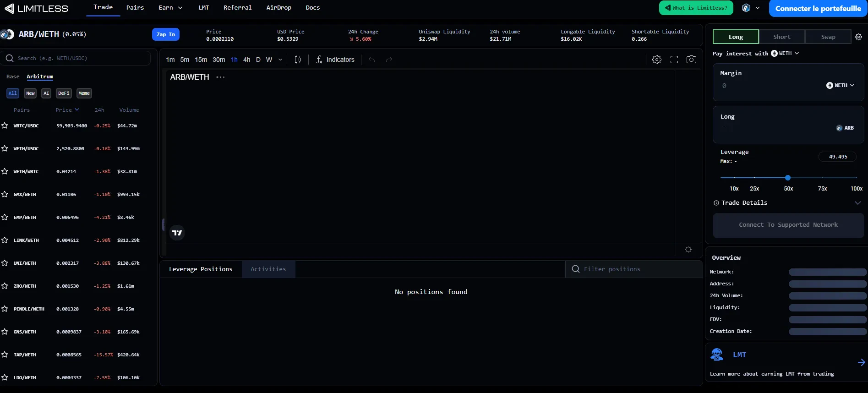The width and height of the screenshot is (868, 393).
Task: Set leverage to 100x mark
Action: click(856, 188)
